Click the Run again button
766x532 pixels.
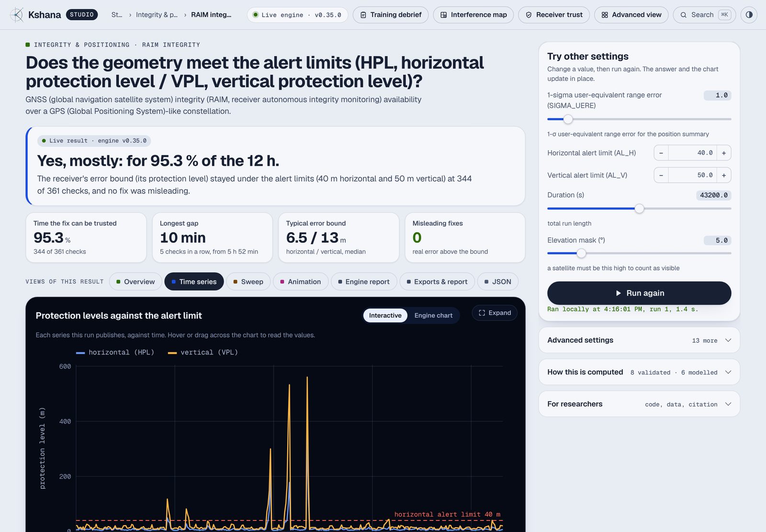[x=639, y=293]
